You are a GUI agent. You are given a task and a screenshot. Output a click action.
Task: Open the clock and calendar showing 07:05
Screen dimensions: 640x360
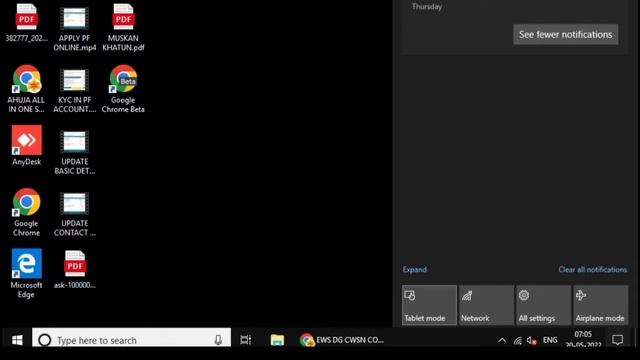click(583, 339)
